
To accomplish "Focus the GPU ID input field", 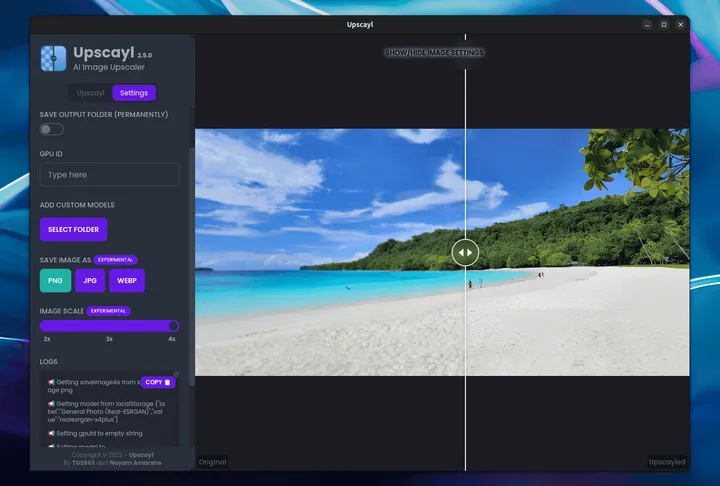I will click(109, 175).
